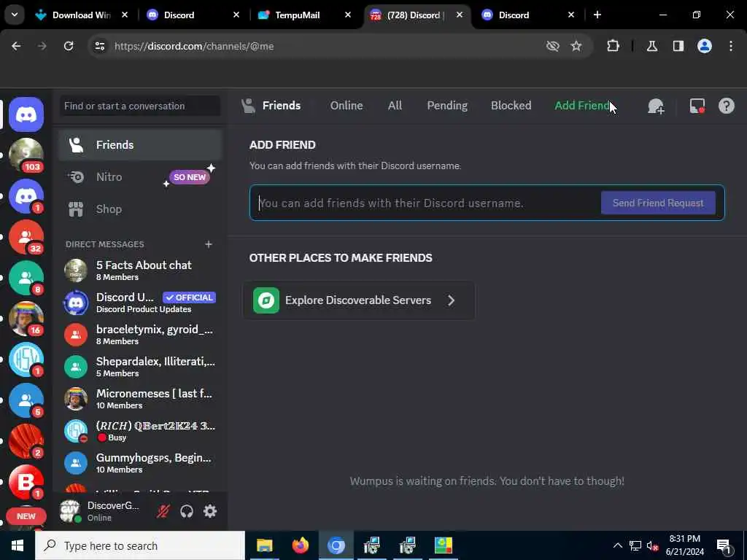
Task: Expand the Explore Discoverable Servers chevron
Action: pyautogui.click(x=451, y=300)
